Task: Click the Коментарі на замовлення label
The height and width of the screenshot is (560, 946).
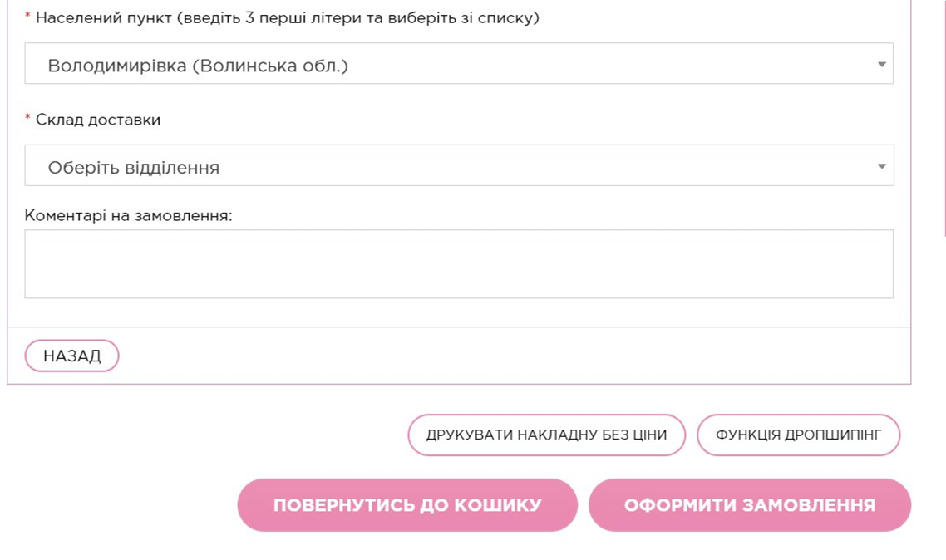Action: point(128,216)
